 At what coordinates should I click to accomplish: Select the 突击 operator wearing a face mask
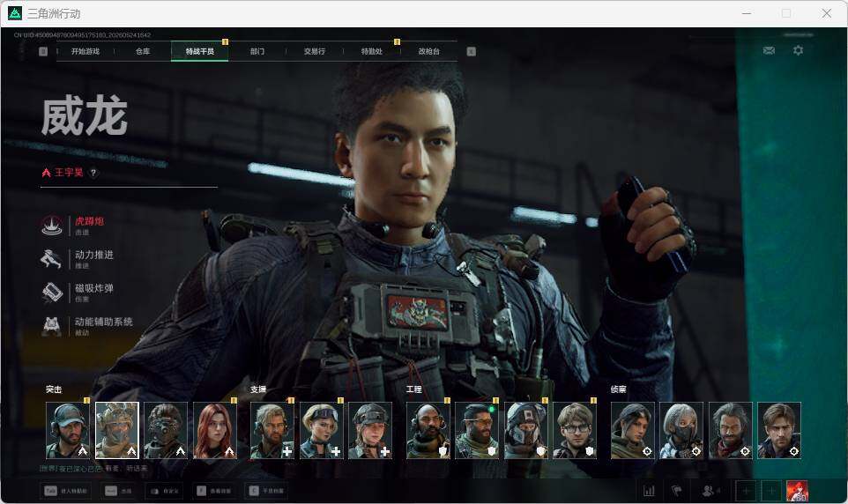[x=166, y=431]
